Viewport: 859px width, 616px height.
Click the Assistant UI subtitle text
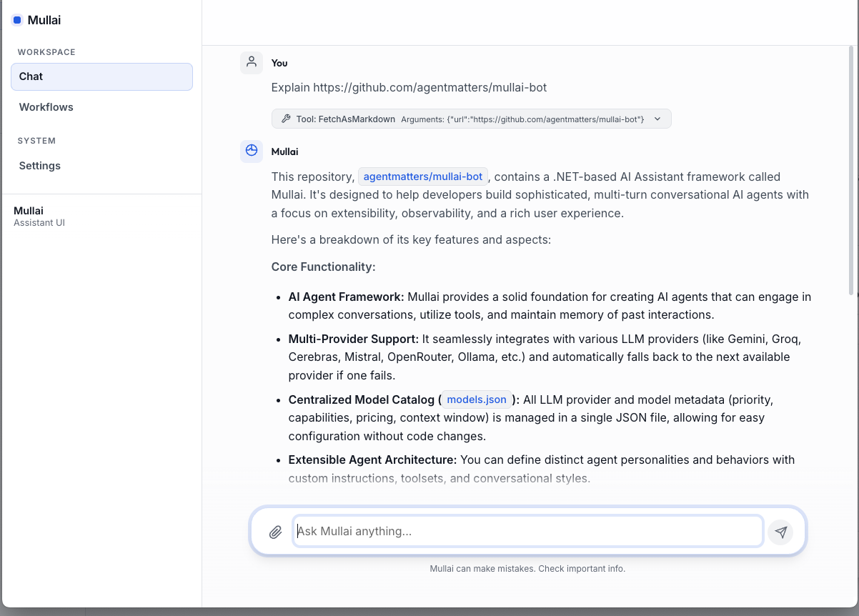pos(39,223)
